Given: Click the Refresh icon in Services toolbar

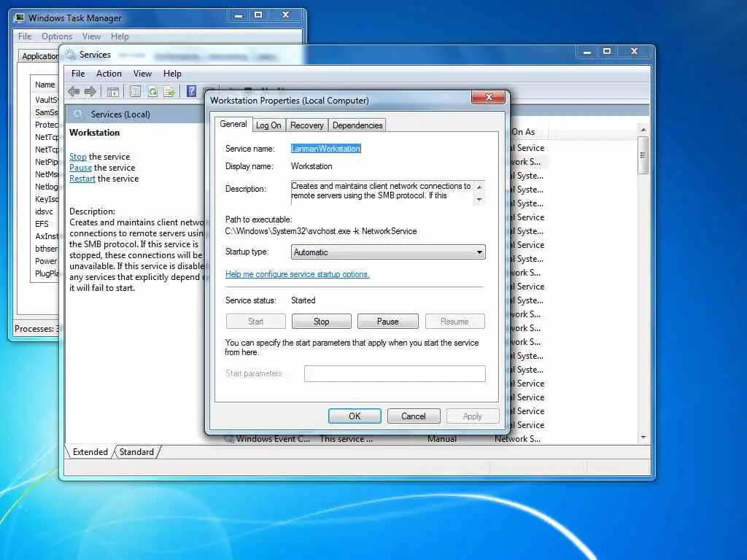Looking at the screenshot, I should [152, 92].
